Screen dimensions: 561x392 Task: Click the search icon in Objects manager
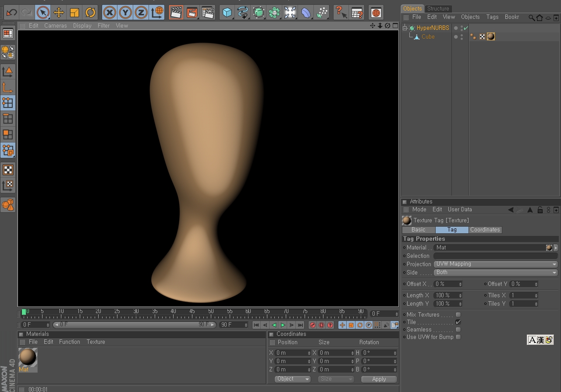531,18
